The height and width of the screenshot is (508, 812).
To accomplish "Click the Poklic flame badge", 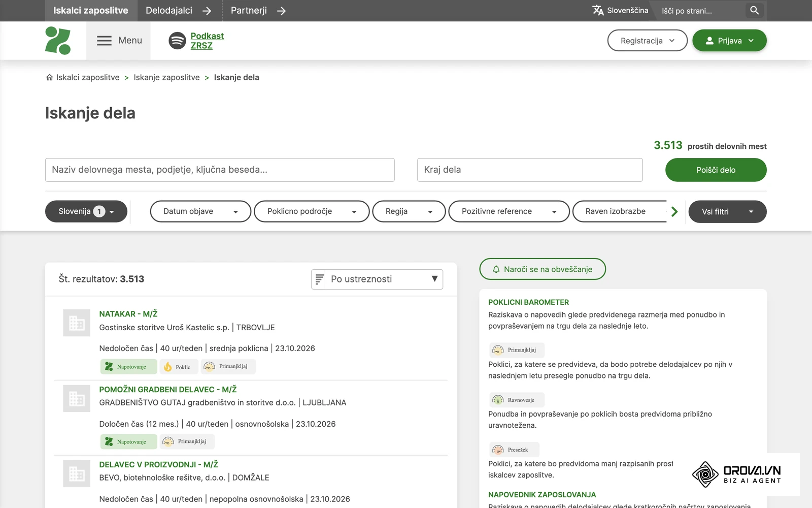I will [x=178, y=367].
